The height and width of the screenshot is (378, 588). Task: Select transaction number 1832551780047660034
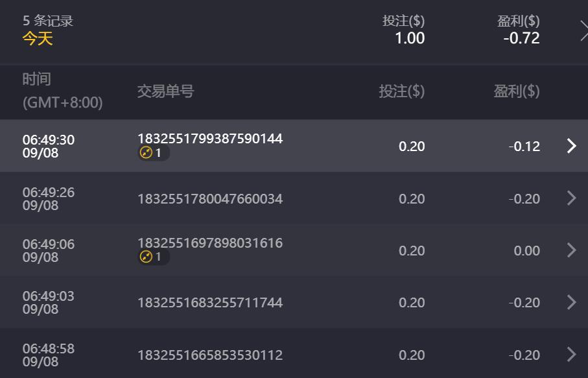pos(210,199)
